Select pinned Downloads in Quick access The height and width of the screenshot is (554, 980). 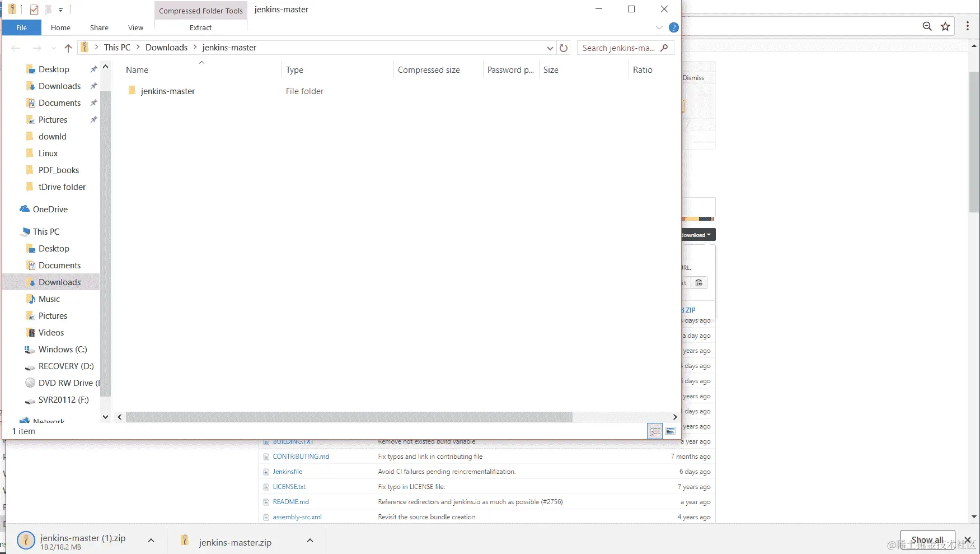click(59, 86)
